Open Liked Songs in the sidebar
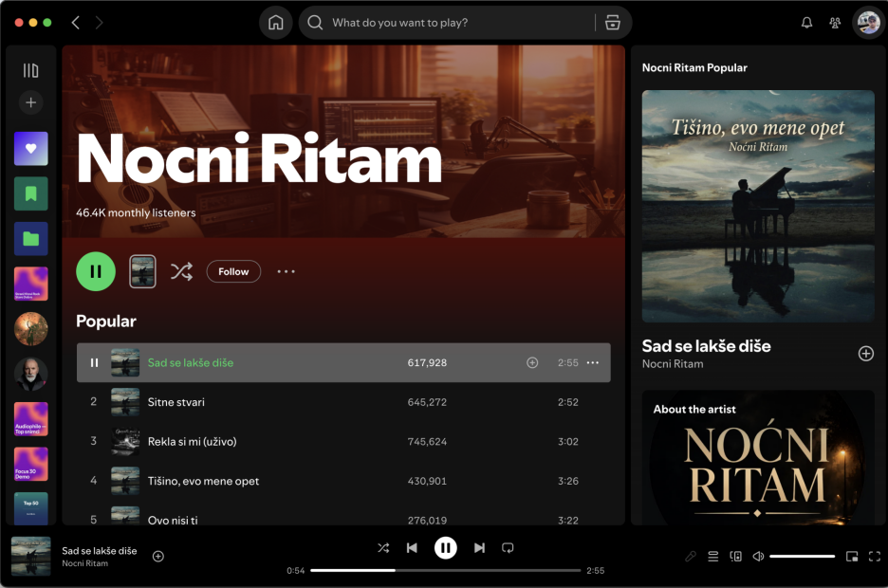 pos(30,148)
